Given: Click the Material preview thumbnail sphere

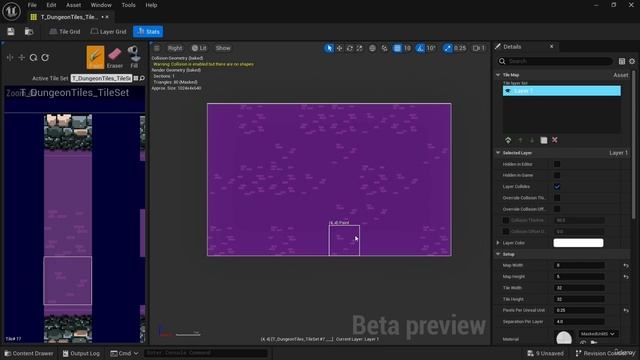Looking at the screenshot, I should (x=564, y=338).
